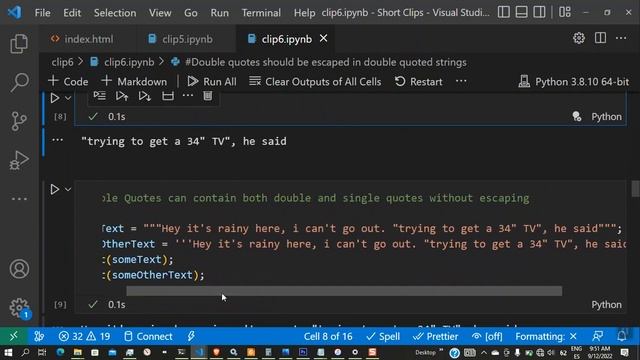Open the Manage gear in activity bar
Image resolution: width=640 pixels, height=360 pixels.
point(19,308)
